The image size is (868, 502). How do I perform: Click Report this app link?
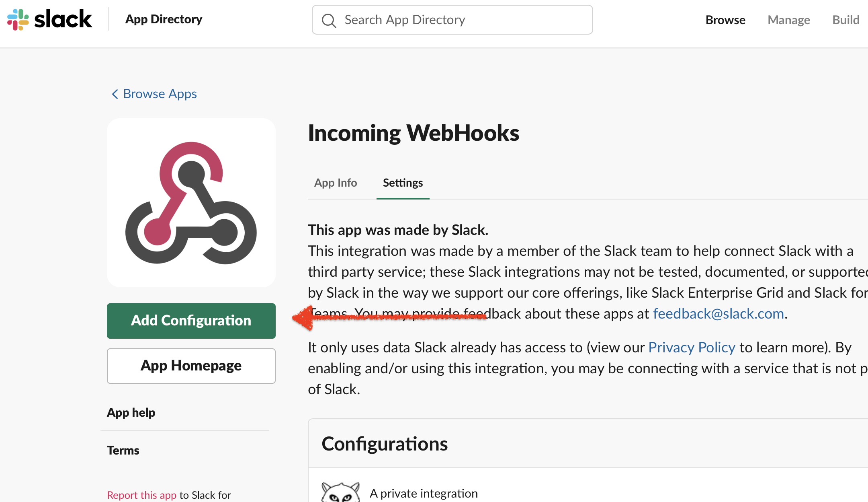click(141, 495)
